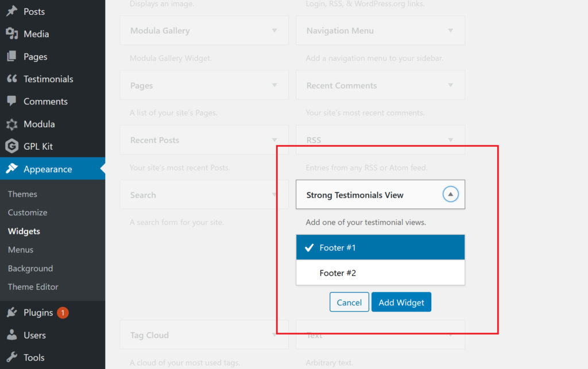Expand the Recent Comments widget arrow

[x=450, y=86]
